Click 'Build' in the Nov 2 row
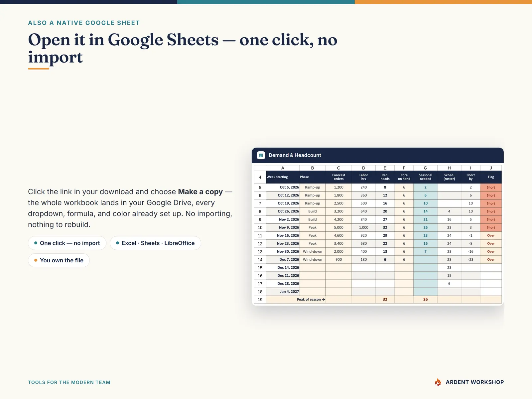This screenshot has width=532, height=399. click(313, 219)
